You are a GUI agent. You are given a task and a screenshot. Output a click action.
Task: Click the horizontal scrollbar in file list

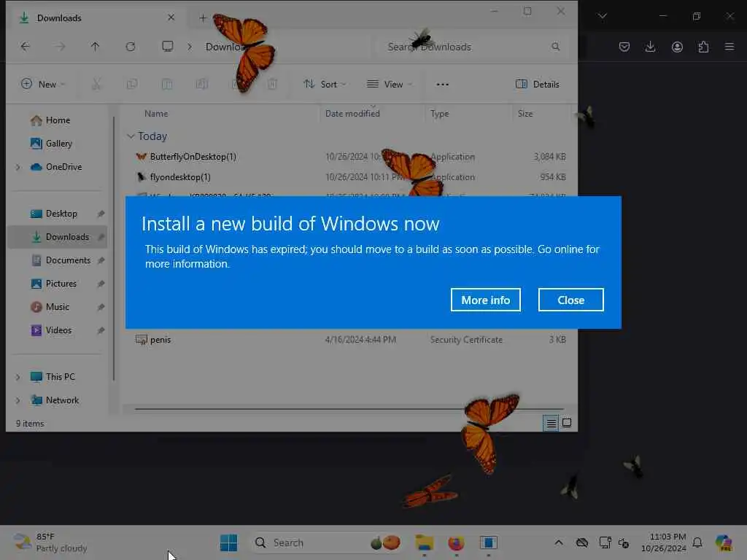(x=349, y=409)
